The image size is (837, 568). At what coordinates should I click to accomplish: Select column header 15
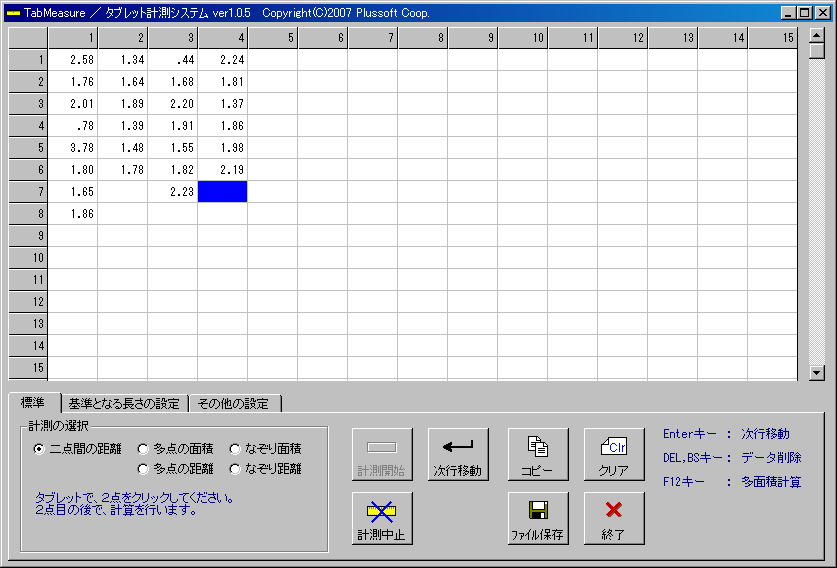coord(773,38)
